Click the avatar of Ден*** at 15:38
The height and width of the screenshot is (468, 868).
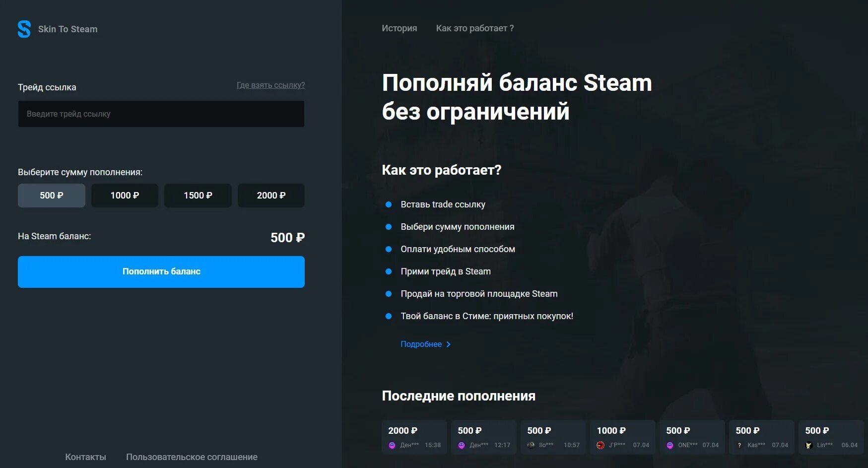coord(392,445)
